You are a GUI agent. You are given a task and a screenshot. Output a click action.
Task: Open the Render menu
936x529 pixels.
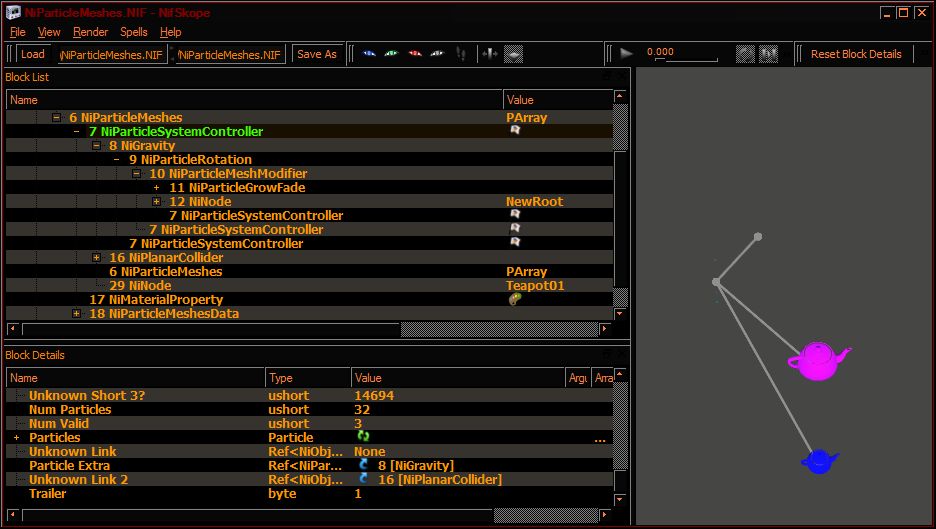(x=90, y=32)
